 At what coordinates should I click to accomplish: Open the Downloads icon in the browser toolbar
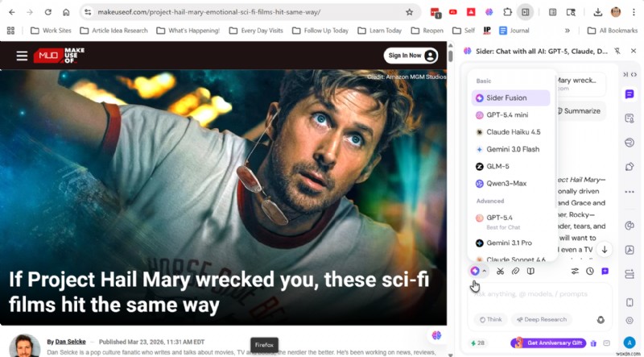click(x=597, y=12)
